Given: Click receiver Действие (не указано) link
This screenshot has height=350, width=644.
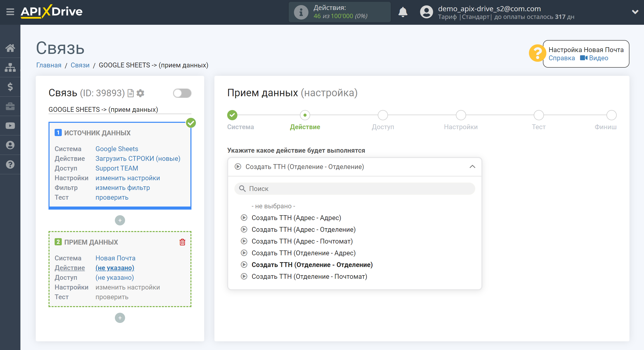Looking at the screenshot, I should 115,268.
